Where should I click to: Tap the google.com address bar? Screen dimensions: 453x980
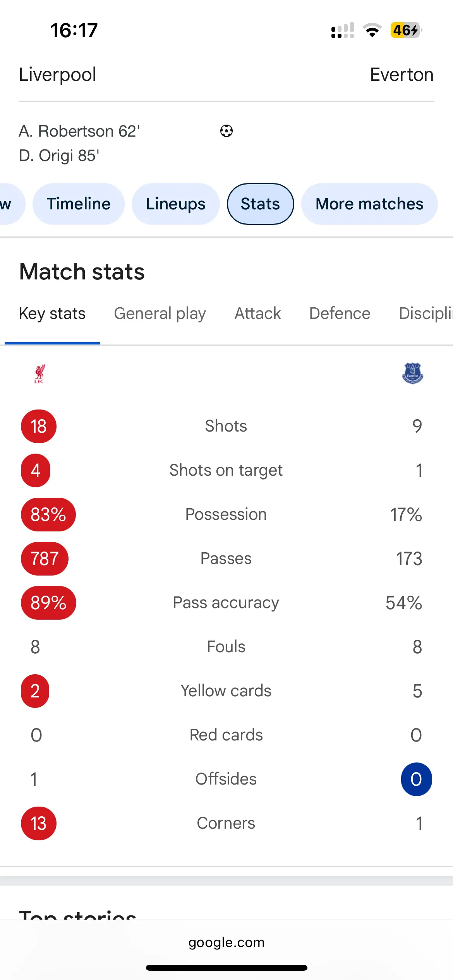pyautogui.click(x=226, y=942)
